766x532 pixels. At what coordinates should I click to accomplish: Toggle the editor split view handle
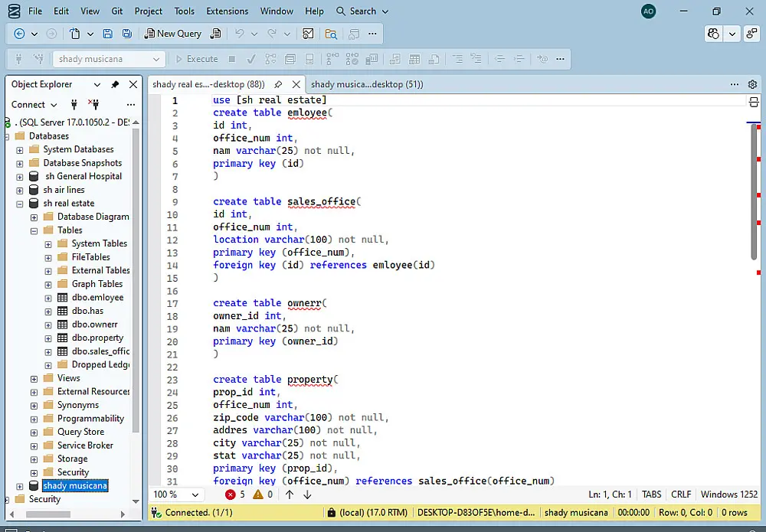coord(753,102)
